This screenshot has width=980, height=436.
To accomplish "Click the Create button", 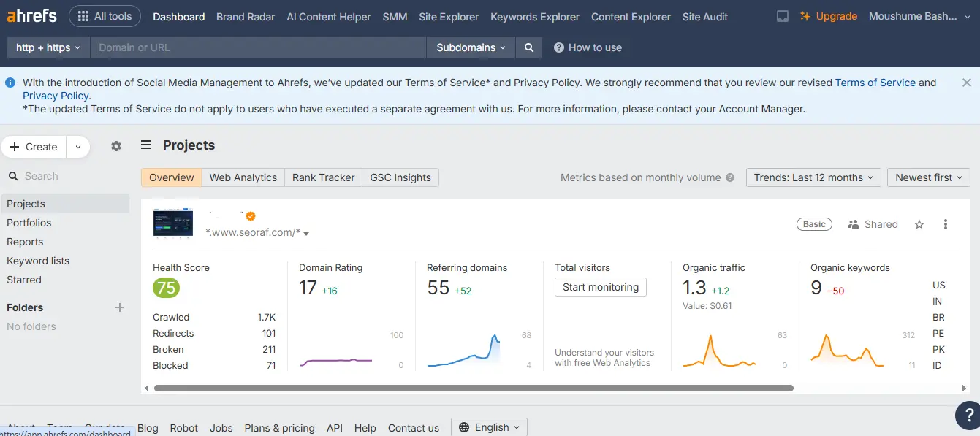I will tap(34, 147).
